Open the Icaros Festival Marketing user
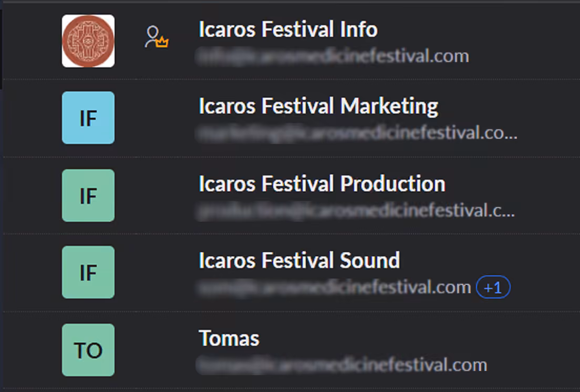580x392 pixels. point(318,107)
